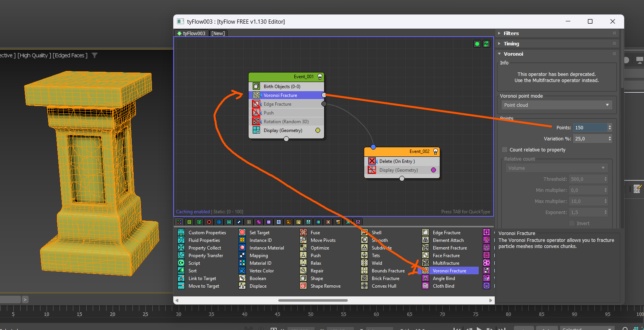The image size is (644, 330).
Task: Select Edge Fracture in Event_001
Action: [x=278, y=104]
